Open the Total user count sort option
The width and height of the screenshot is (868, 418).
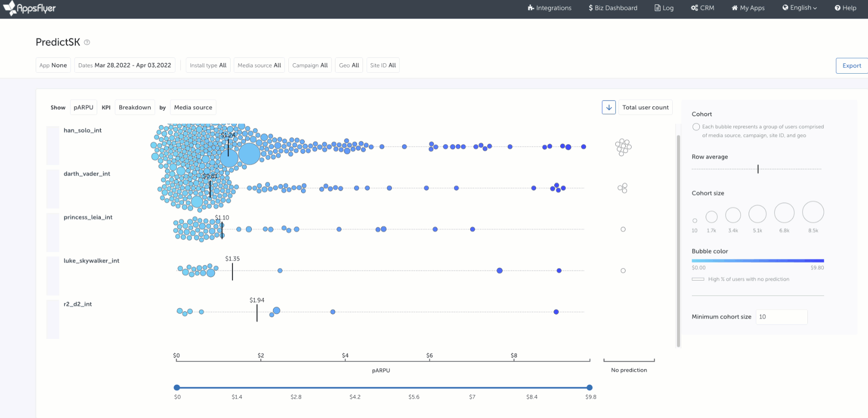pos(645,108)
